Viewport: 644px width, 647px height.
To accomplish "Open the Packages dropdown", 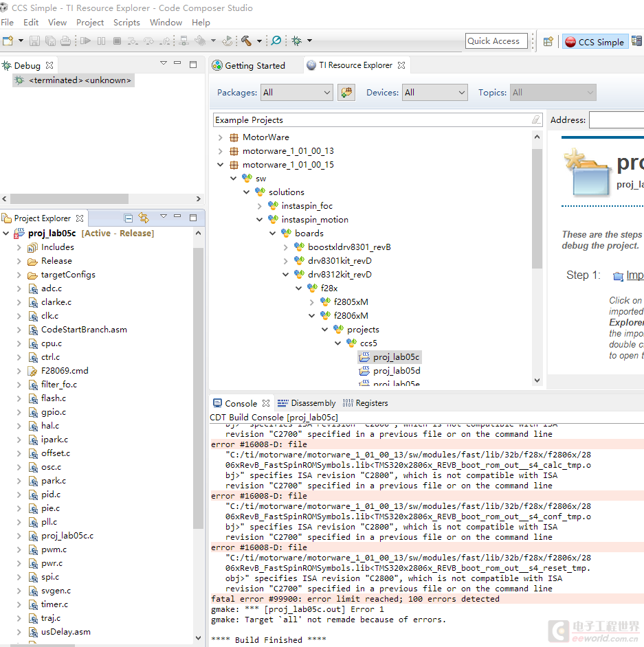I will tap(297, 93).
